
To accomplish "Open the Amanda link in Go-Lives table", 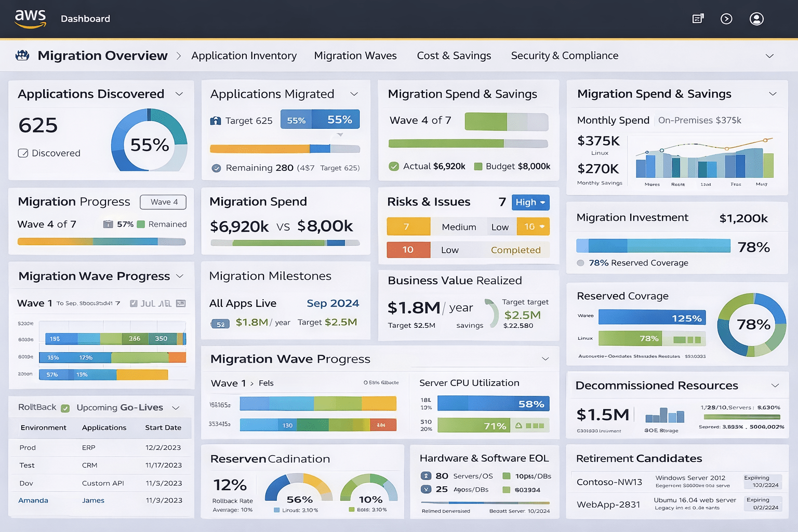I will click(33, 500).
